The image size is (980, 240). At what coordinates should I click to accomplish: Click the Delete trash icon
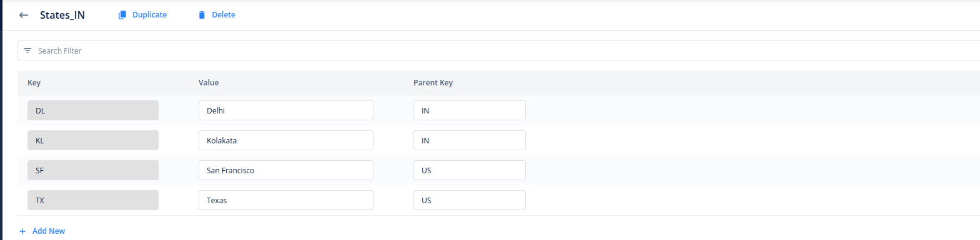(x=202, y=15)
